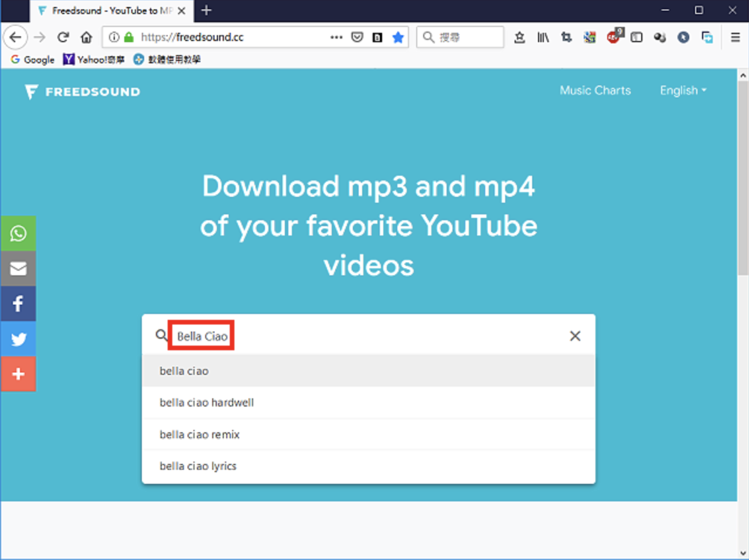Clear the search field with X
The width and height of the screenshot is (749, 560).
[575, 336]
